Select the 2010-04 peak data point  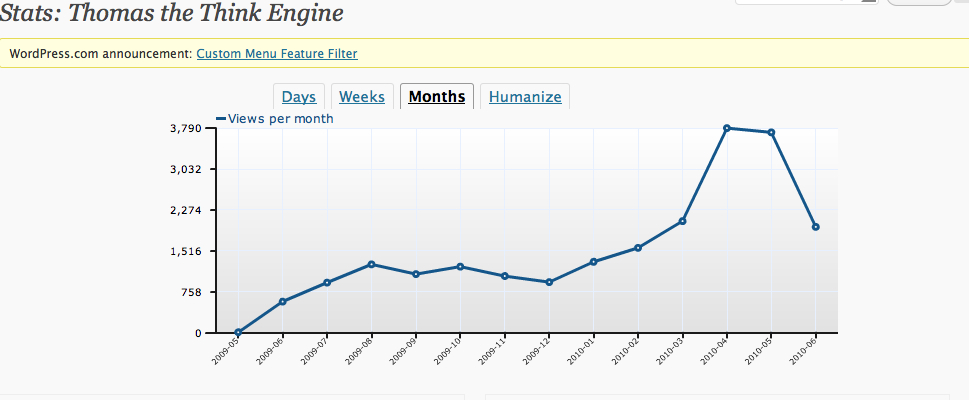pyautogui.click(x=727, y=128)
